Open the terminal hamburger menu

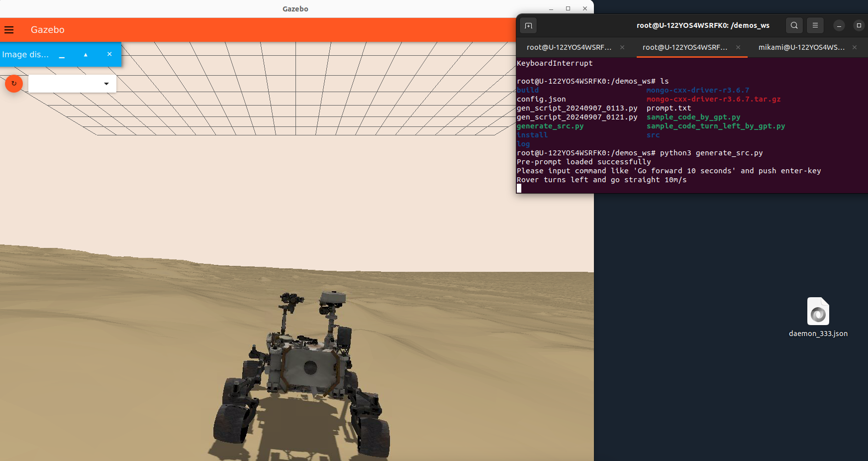(815, 25)
